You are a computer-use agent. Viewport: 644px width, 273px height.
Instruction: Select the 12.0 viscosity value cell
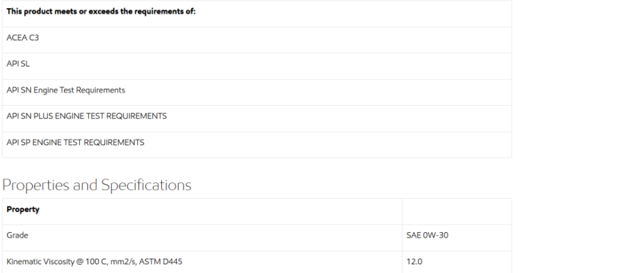coord(456,262)
